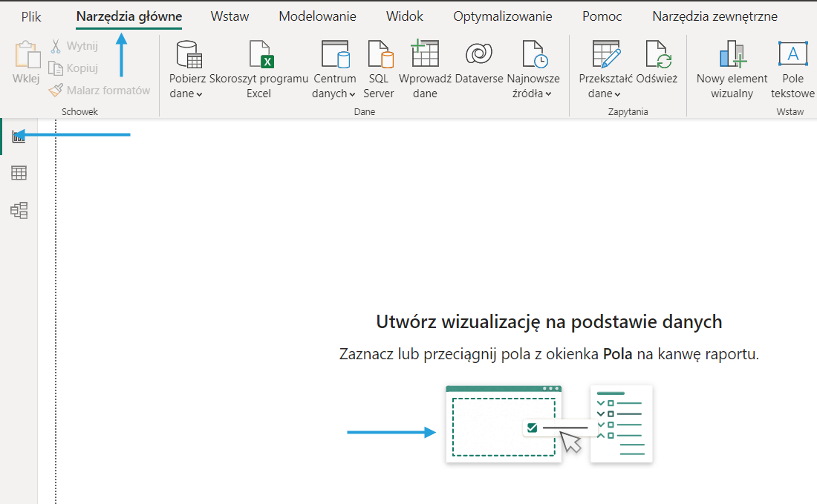817x504 pixels.
Task: Click Skoroszyt programu Excel icon
Action: point(258,55)
